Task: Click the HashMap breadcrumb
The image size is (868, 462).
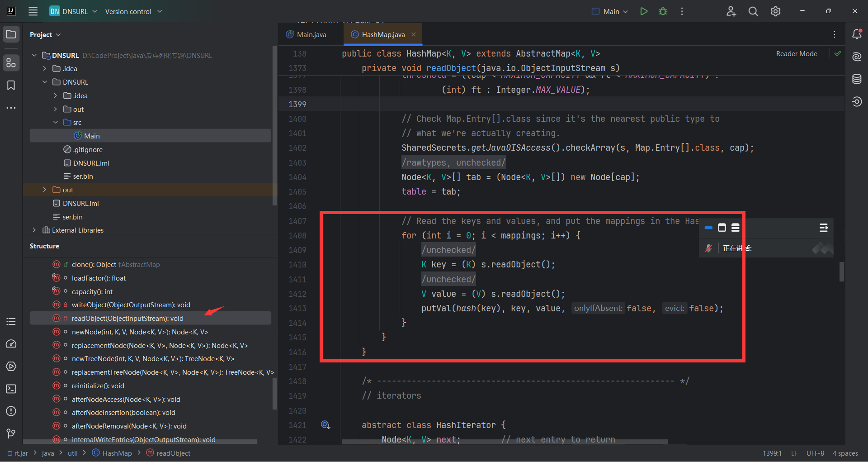Action: [112, 453]
